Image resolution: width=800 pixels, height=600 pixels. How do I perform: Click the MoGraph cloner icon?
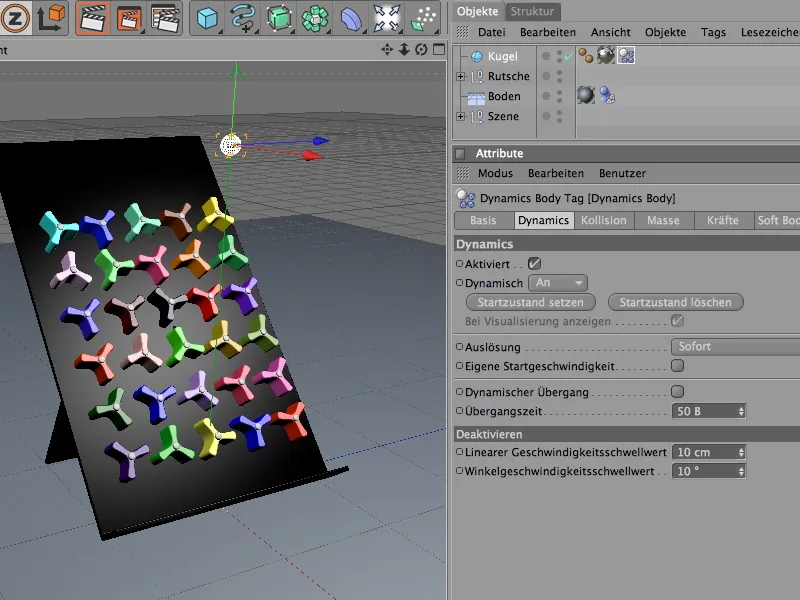[315, 18]
